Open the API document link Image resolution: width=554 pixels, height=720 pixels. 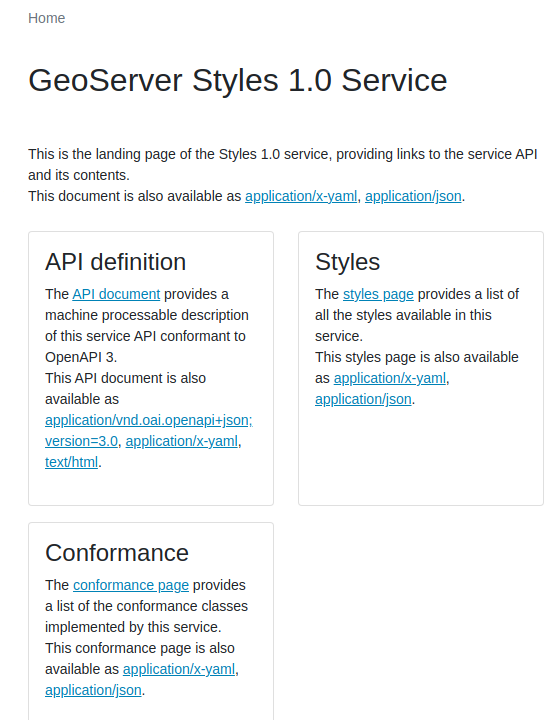[116, 294]
